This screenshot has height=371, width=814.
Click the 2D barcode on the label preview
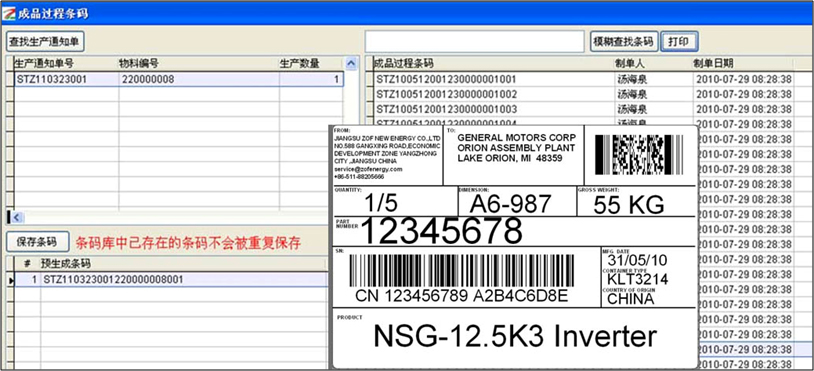tap(639, 154)
